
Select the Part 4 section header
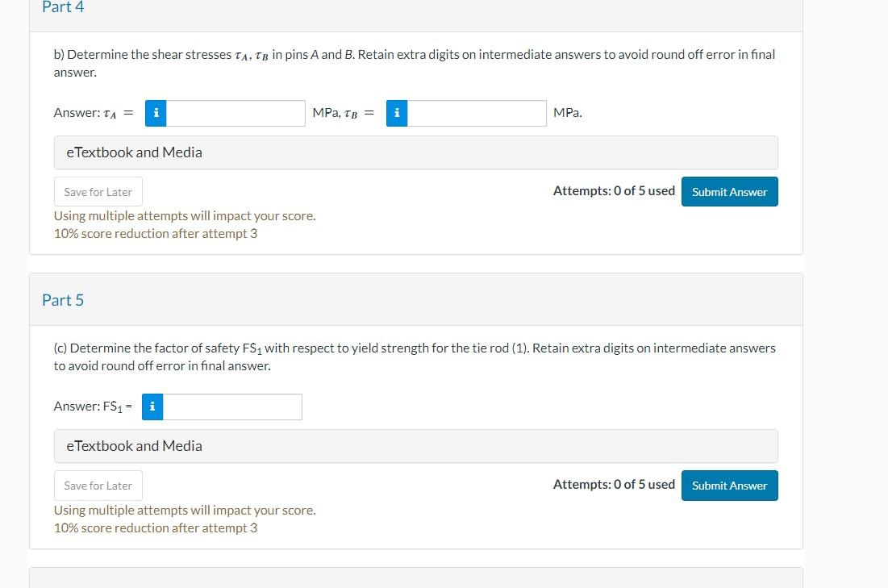coord(63,7)
